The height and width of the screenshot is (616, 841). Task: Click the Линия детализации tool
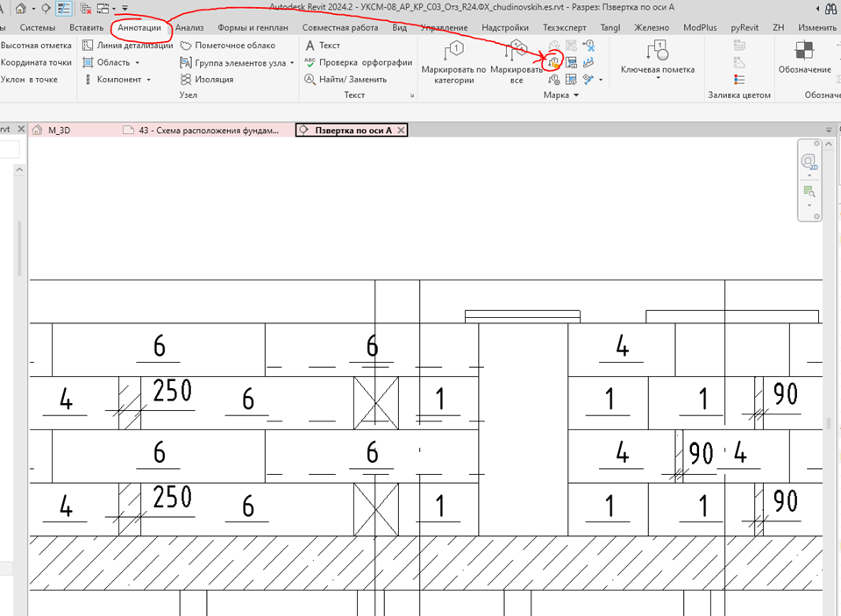coord(128,46)
